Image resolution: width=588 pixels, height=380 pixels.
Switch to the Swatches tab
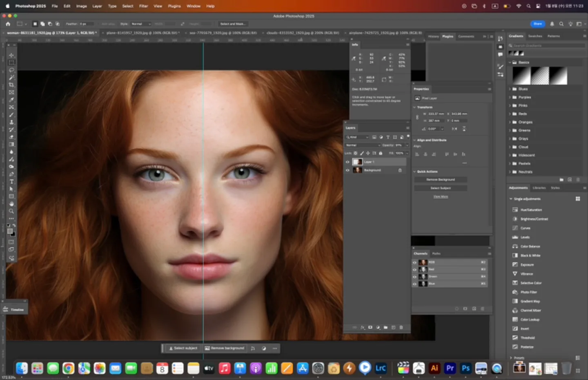(535, 36)
